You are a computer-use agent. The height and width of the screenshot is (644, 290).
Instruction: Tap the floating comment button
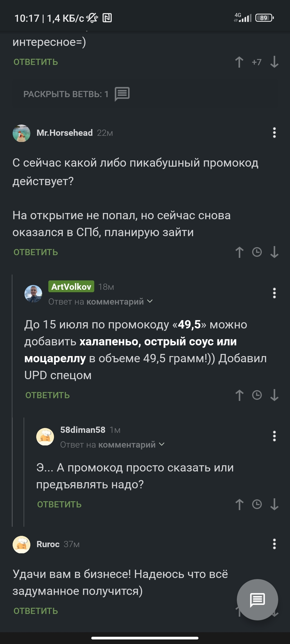coord(257,600)
